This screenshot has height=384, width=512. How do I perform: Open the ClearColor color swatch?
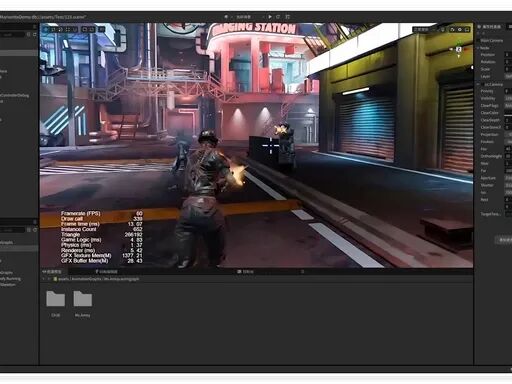508,113
